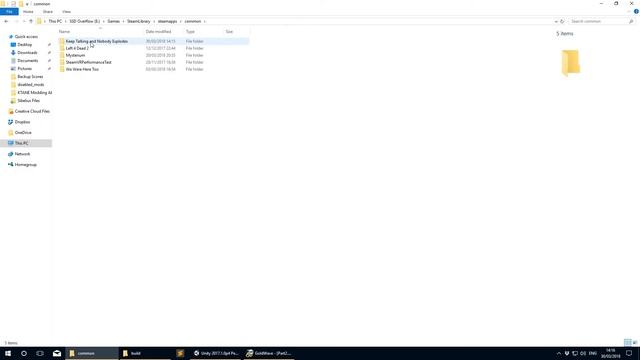Open the Share ribbon tab

point(48,11)
